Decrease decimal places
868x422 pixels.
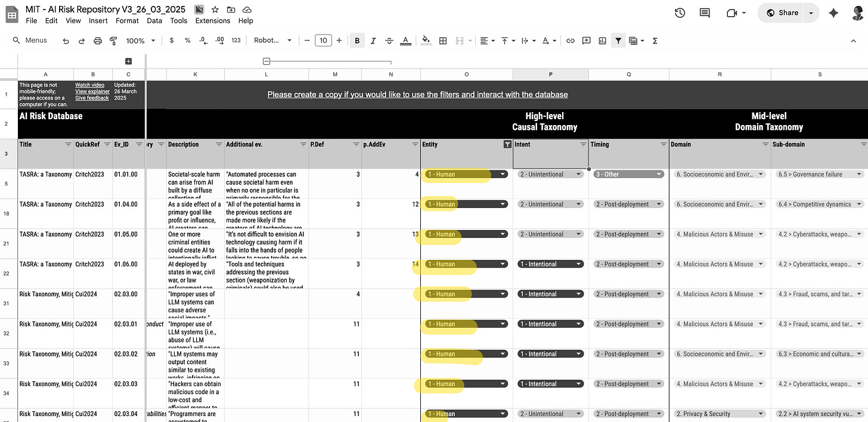203,41
